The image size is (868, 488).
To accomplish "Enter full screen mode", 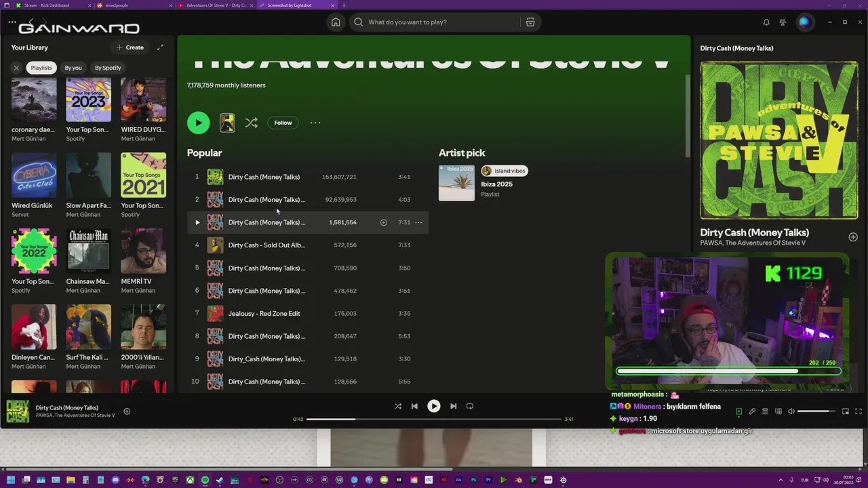I will 859,411.
